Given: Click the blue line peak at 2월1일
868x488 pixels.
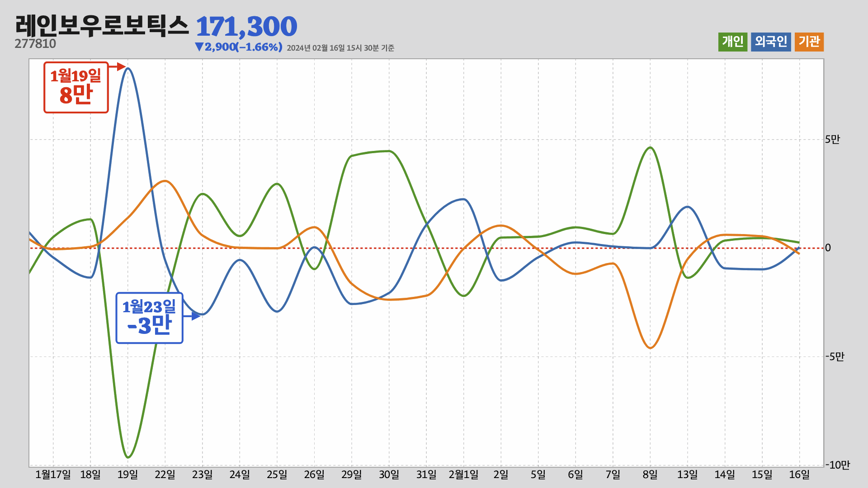Looking at the screenshot, I should pyautogui.click(x=463, y=199).
